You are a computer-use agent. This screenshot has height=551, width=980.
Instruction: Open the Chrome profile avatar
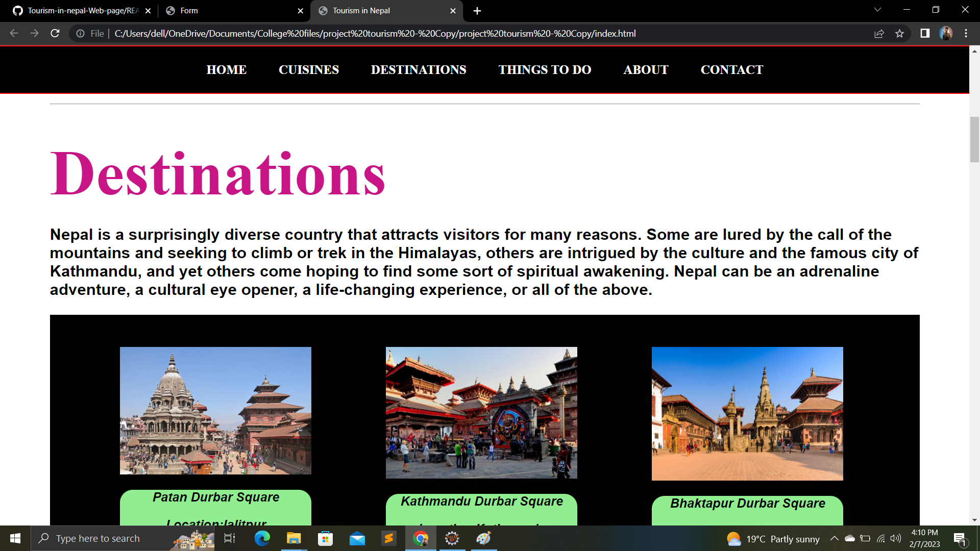tap(947, 33)
